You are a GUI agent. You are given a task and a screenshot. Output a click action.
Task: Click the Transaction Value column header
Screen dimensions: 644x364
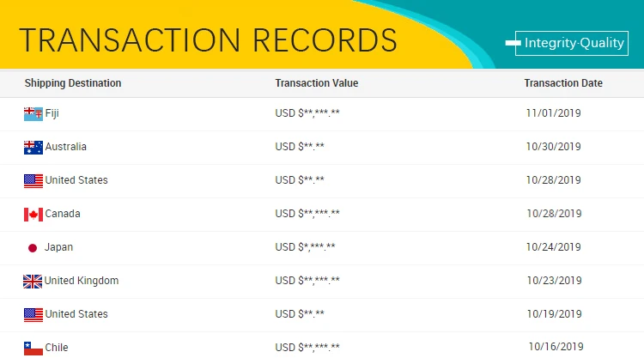pyautogui.click(x=317, y=83)
